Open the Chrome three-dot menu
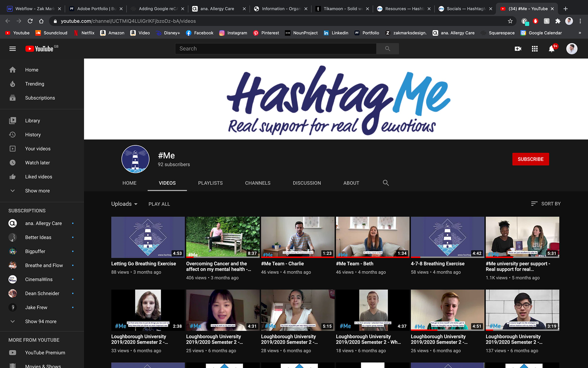This screenshot has width=588, height=368. [580, 21]
